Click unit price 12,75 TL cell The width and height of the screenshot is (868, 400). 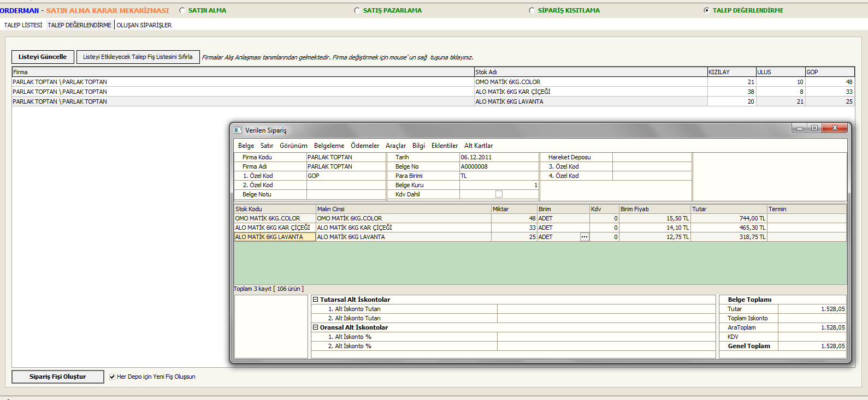pos(654,237)
